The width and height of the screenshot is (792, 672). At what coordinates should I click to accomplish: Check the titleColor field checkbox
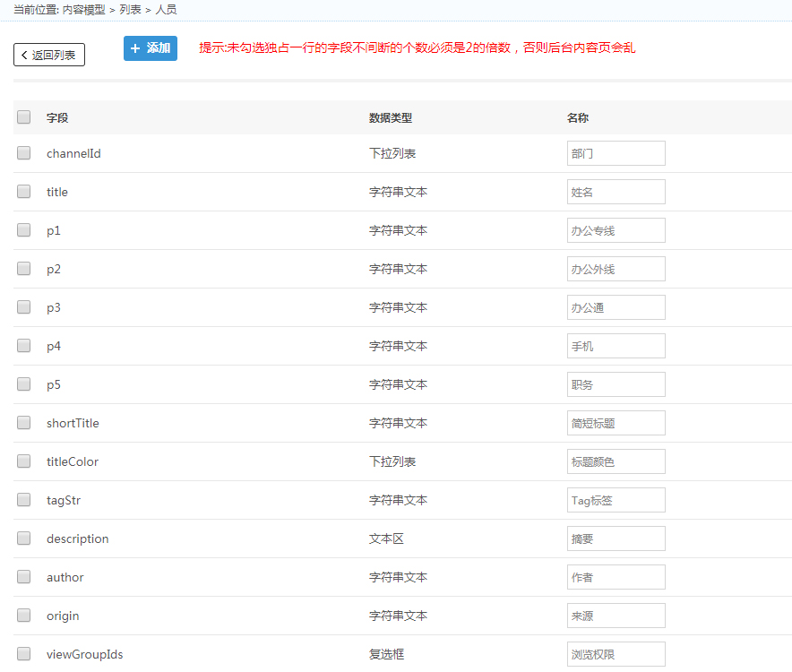coord(24,461)
